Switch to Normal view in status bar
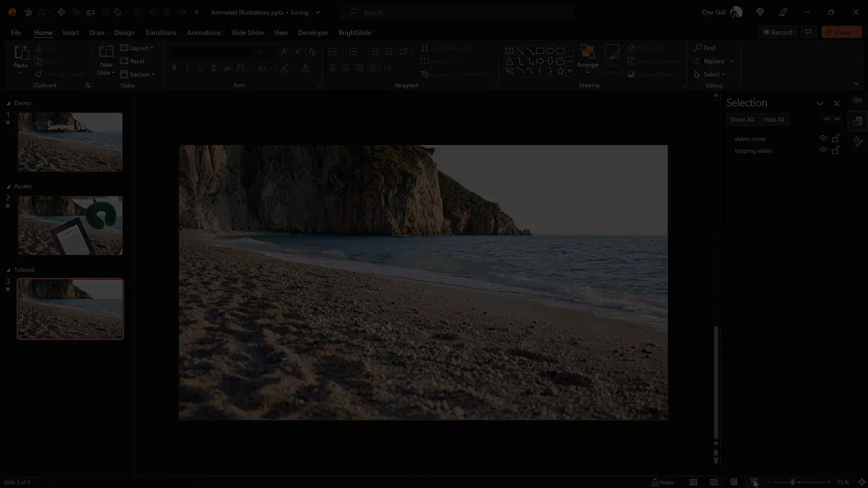The image size is (868, 488). [x=693, y=482]
